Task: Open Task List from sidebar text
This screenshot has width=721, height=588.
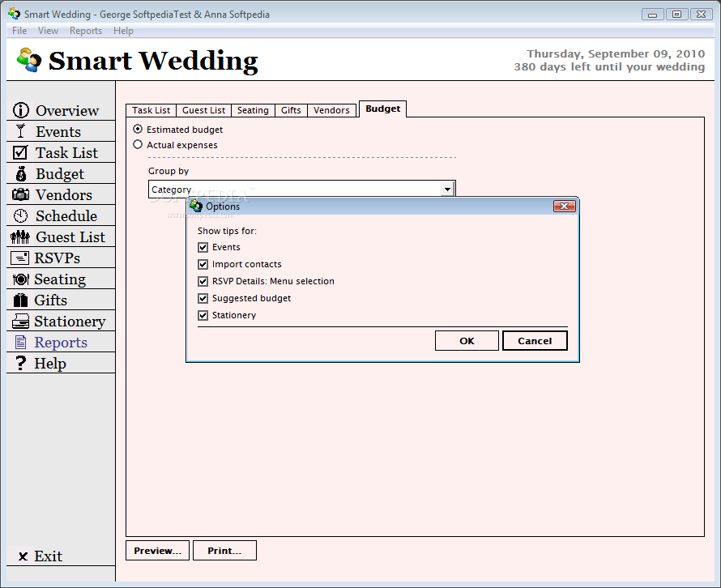Action: tap(66, 152)
